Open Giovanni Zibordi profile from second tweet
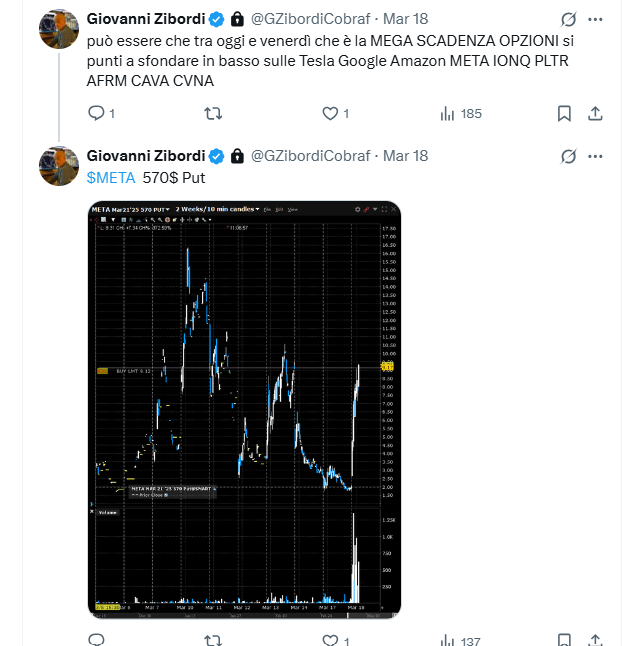The width and height of the screenshot is (622, 646). tap(146, 156)
